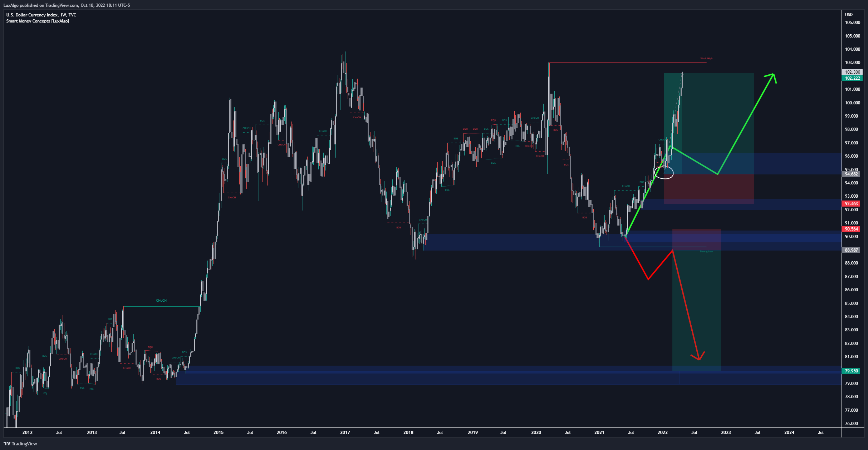Select the 2019 label on the time axis

[473, 432]
